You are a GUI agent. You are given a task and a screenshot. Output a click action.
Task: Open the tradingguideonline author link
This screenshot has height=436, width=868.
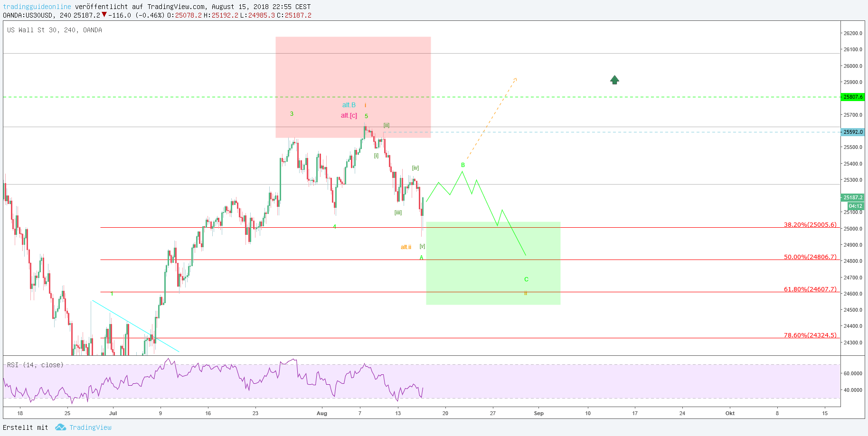tap(37, 7)
